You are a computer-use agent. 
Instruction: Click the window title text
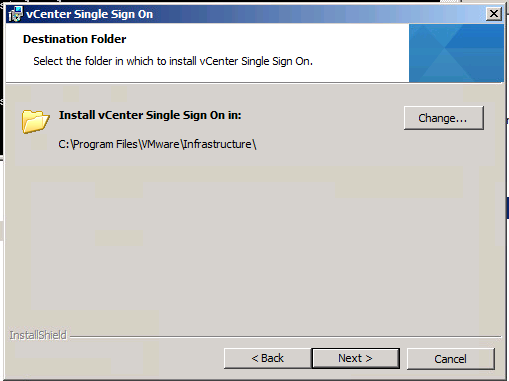click(x=89, y=14)
